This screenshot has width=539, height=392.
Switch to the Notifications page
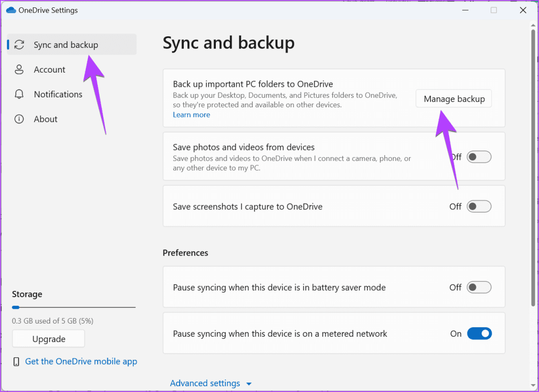[58, 94]
